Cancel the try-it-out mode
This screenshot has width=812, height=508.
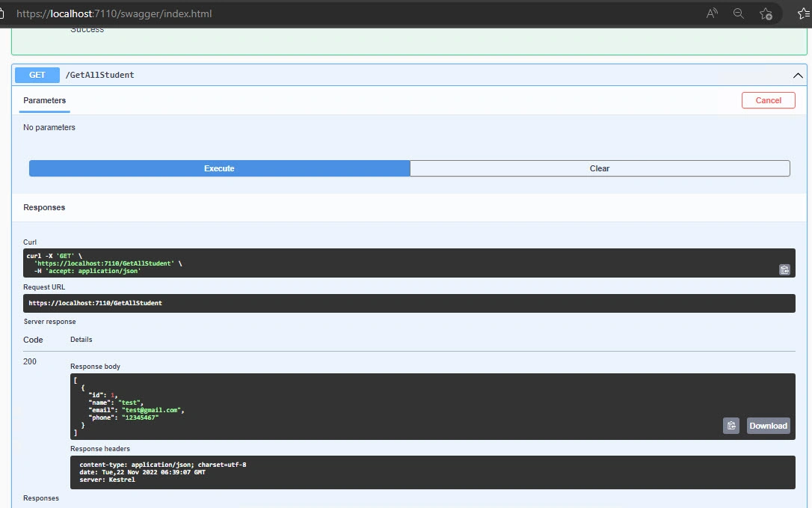[x=768, y=100]
